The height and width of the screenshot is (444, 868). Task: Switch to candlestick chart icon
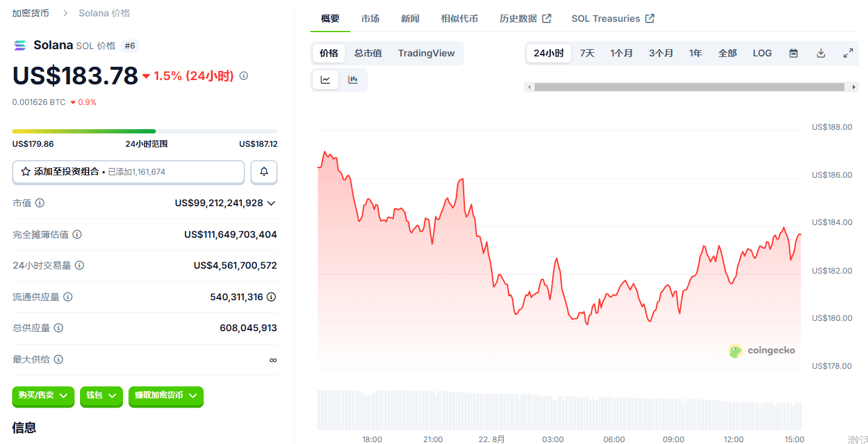tap(353, 79)
